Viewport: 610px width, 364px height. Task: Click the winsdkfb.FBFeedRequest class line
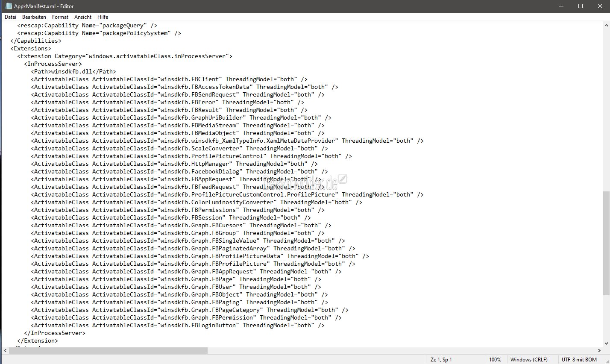pos(178,187)
